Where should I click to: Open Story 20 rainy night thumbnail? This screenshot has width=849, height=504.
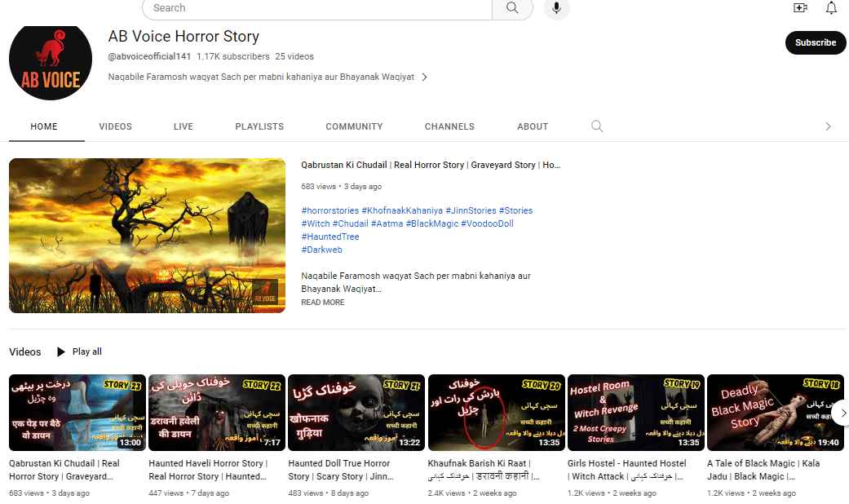click(x=496, y=413)
